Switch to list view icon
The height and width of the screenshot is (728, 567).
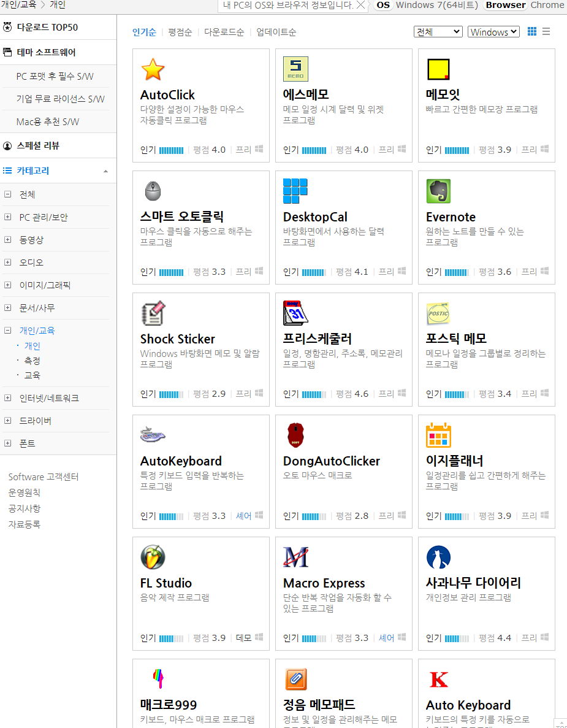pyautogui.click(x=546, y=31)
